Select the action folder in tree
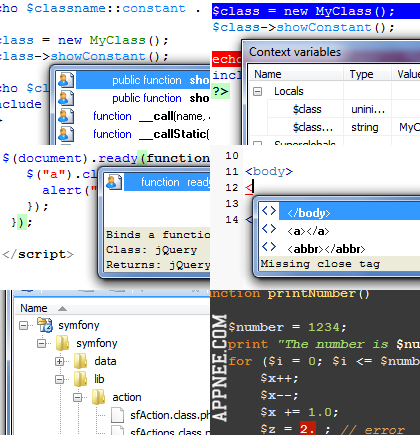 (127, 397)
